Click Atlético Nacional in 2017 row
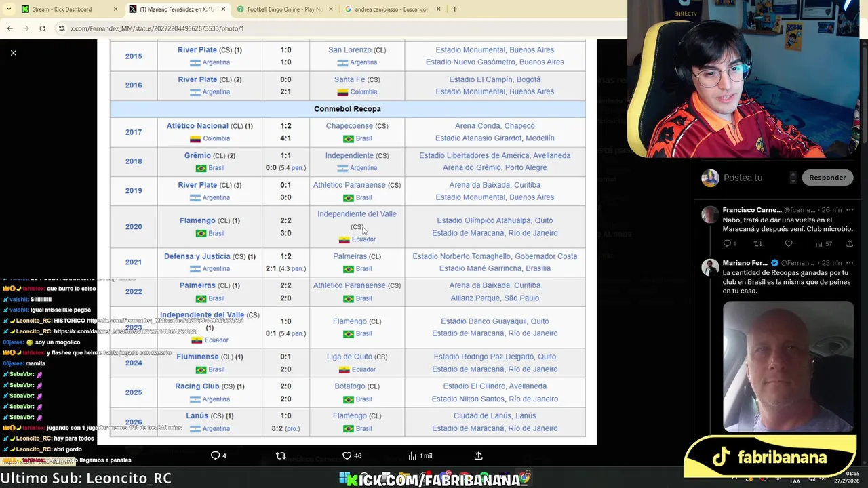The height and width of the screenshot is (488, 868). coord(197,126)
